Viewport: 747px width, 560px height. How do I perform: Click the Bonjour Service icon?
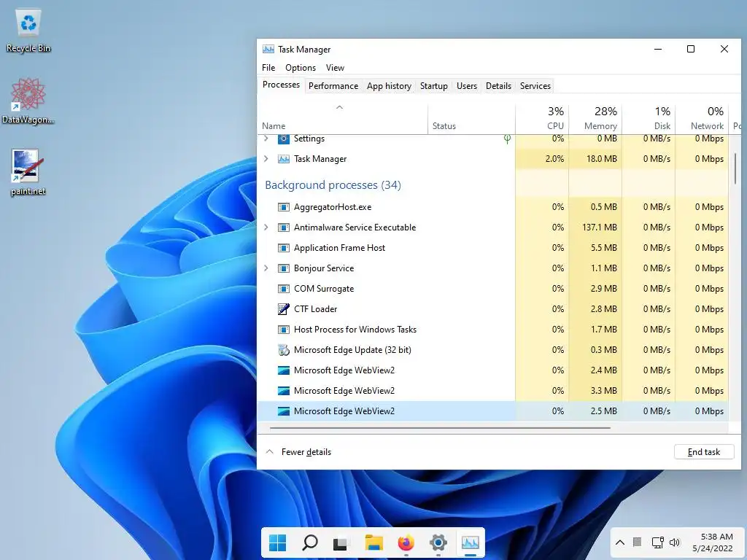(284, 268)
